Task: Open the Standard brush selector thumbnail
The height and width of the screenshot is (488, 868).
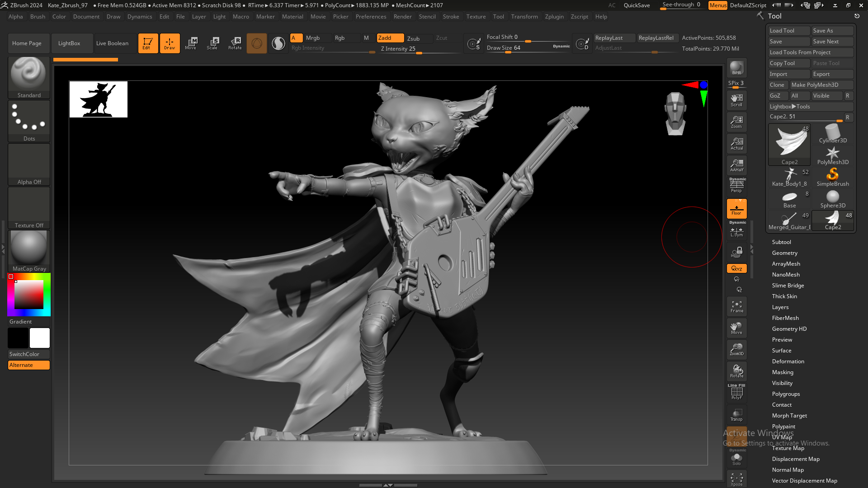Action: 29,77
